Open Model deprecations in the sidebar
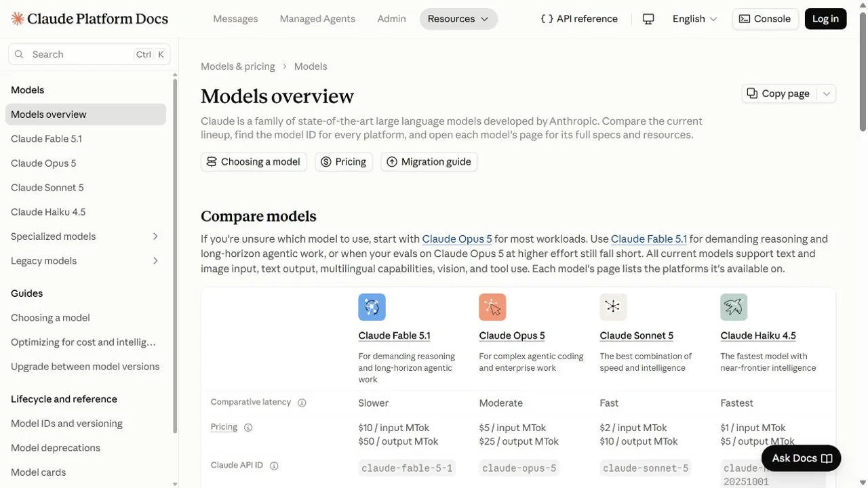The height and width of the screenshot is (488, 868). (85, 448)
